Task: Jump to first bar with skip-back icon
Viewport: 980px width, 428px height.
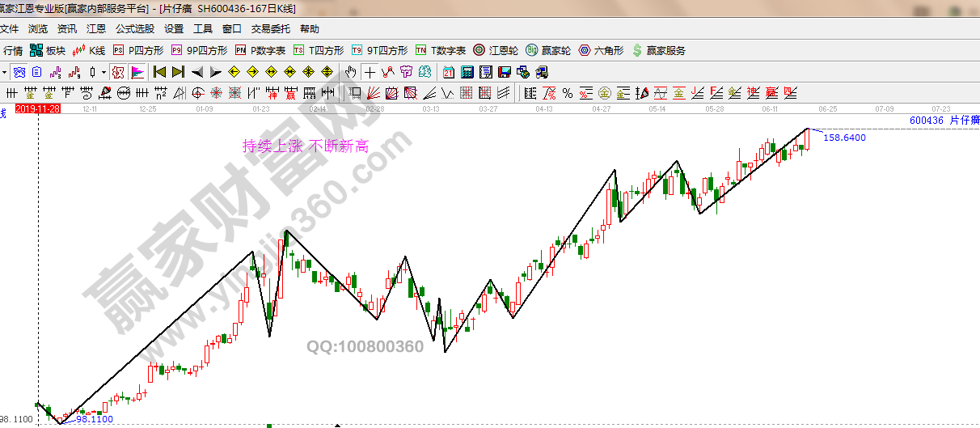Action: (x=159, y=72)
